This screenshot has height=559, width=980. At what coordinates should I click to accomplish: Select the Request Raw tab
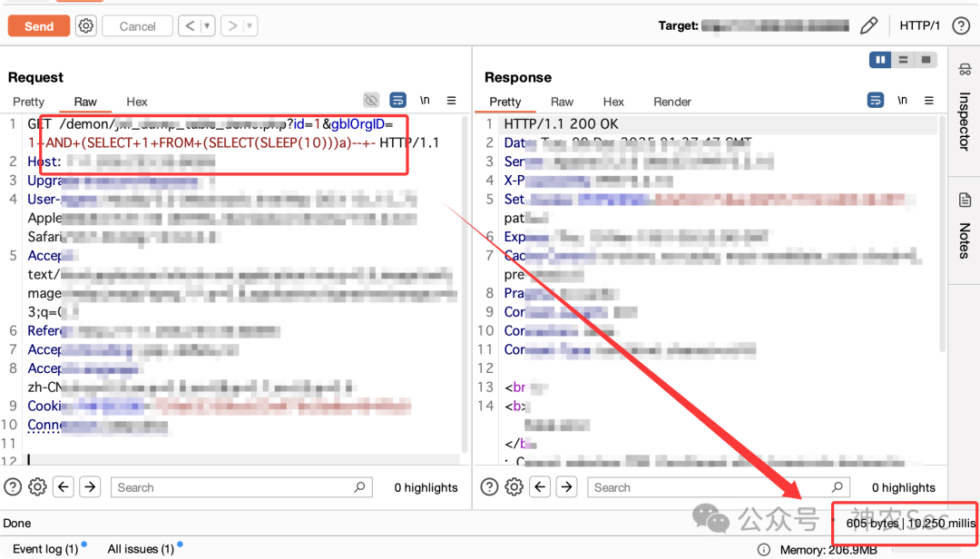(85, 102)
